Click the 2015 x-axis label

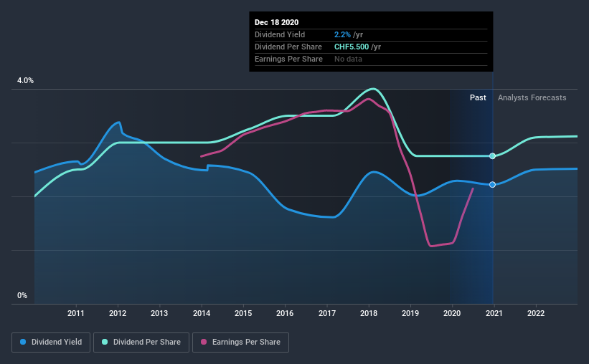tap(243, 313)
